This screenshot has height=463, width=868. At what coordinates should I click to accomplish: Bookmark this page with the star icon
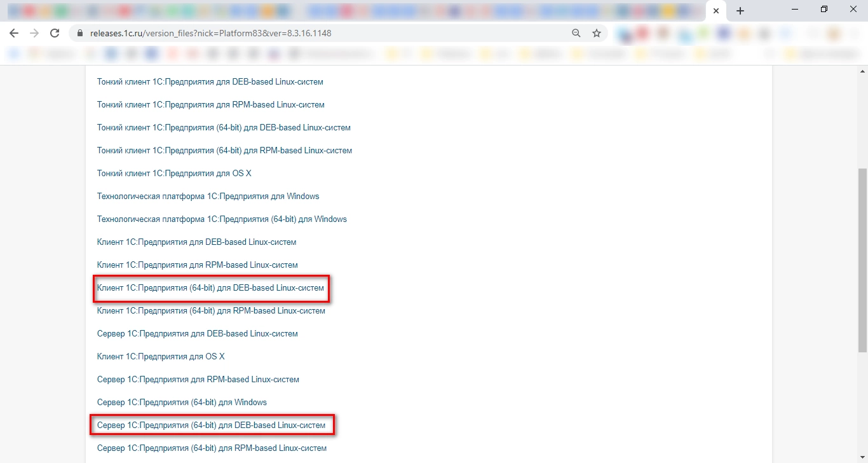597,33
